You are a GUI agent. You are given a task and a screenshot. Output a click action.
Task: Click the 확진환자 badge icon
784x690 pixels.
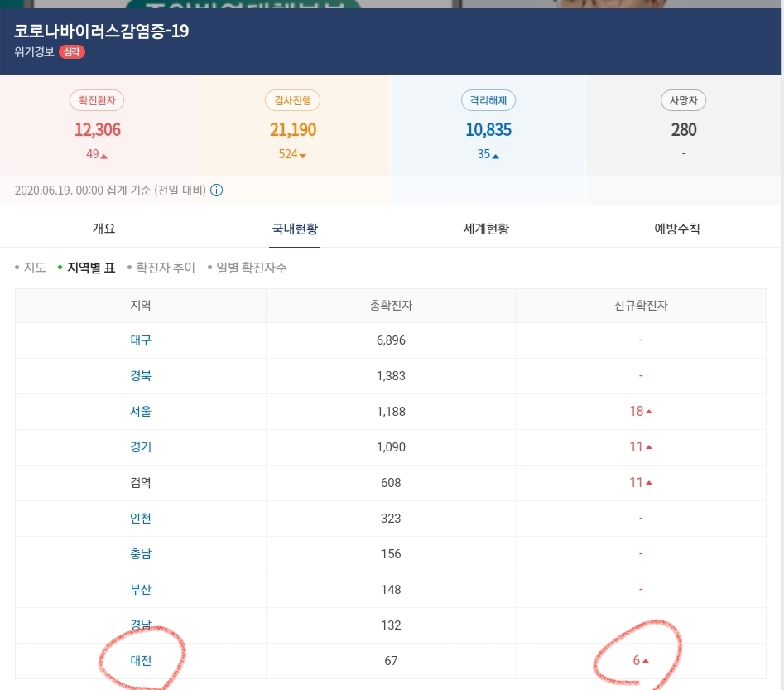[97, 100]
